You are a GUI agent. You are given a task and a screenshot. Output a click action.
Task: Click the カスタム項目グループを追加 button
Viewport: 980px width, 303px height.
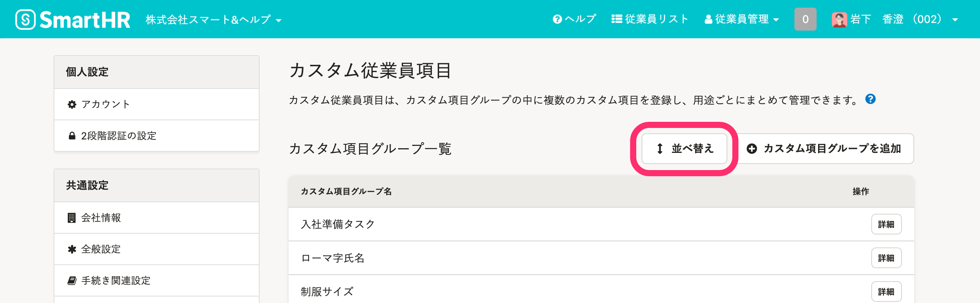pyautogui.click(x=824, y=149)
